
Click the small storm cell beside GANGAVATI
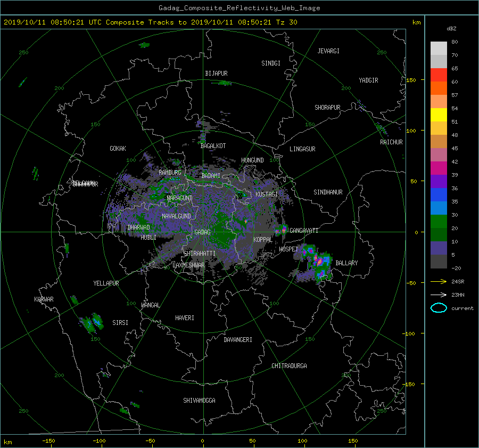pyautogui.click(x=282, y=230)
